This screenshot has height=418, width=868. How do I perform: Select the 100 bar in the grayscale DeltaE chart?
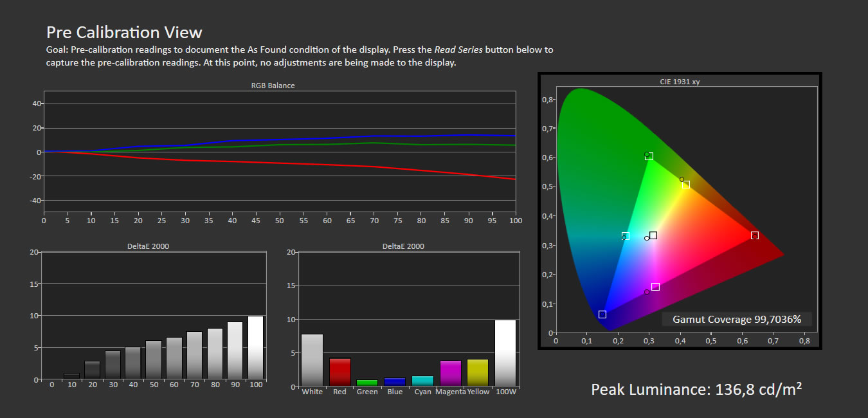(256, 347)
